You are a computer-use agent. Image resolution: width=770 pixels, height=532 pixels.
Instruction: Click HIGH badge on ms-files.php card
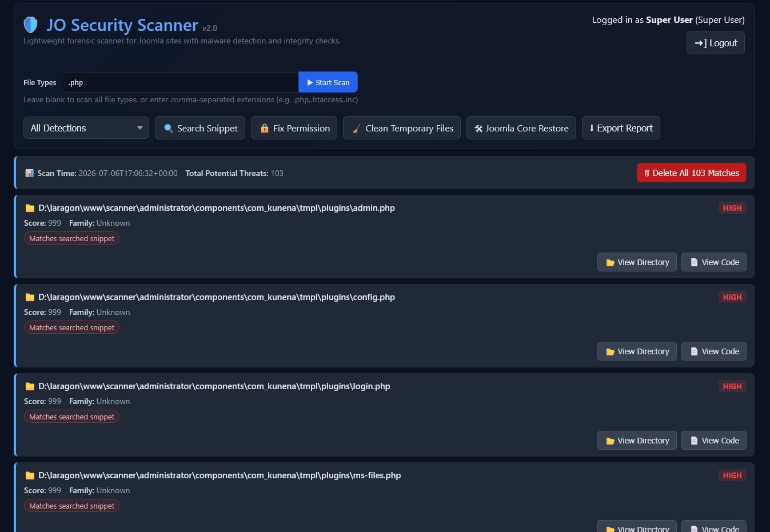732,475
